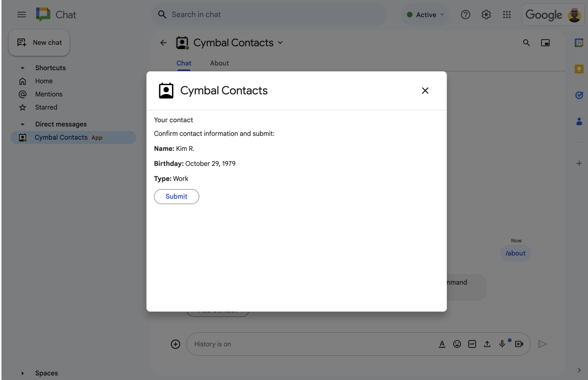588x380 pixels.
Task: Expand the Shortcuts section
Action: [22, 68]
